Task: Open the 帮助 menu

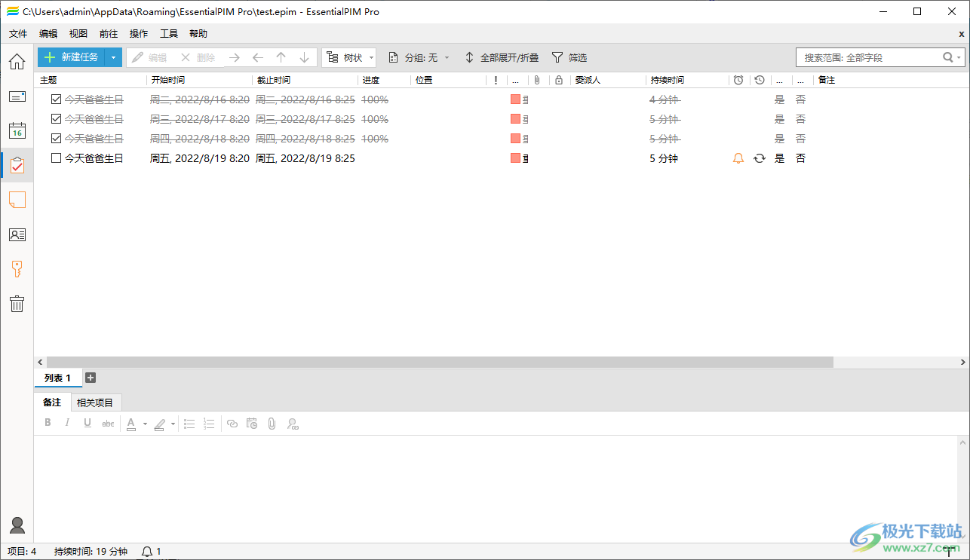Action: [198, 34]
